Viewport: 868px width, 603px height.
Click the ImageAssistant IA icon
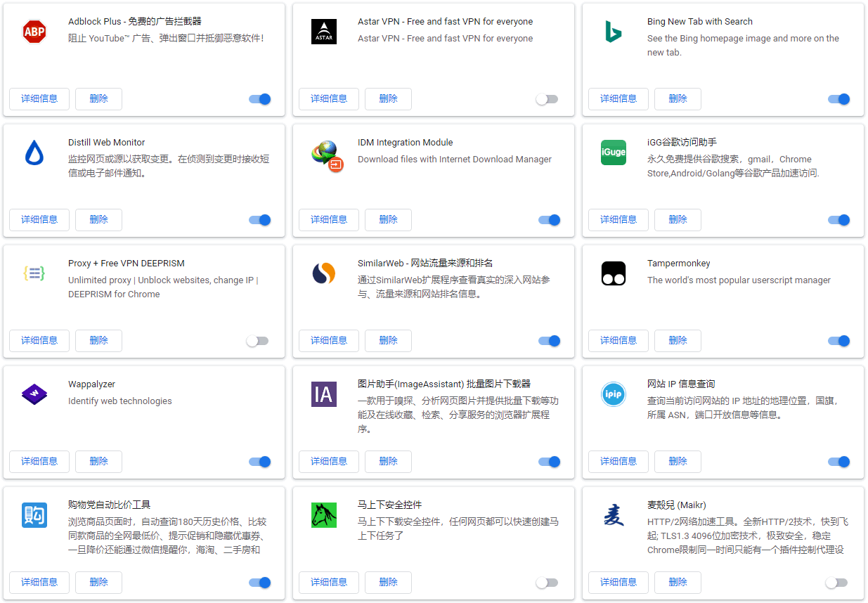pyautogui.click(x=324, y=394)
